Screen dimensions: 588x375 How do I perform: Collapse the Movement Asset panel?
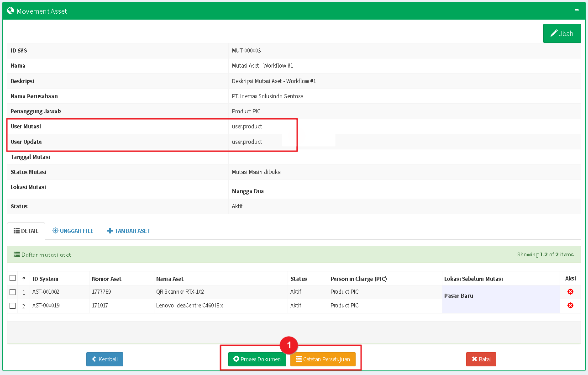577,10
